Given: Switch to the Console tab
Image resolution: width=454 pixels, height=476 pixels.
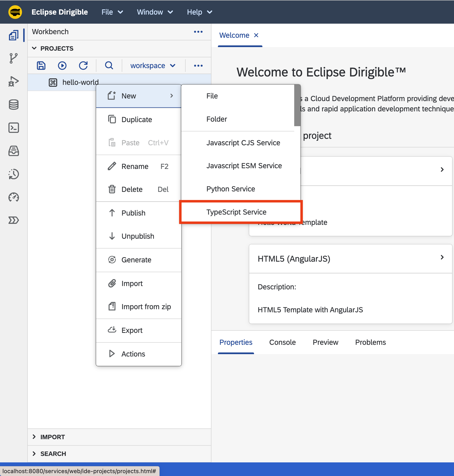Looking at the screenshot, I should click(x=282, y=342).
